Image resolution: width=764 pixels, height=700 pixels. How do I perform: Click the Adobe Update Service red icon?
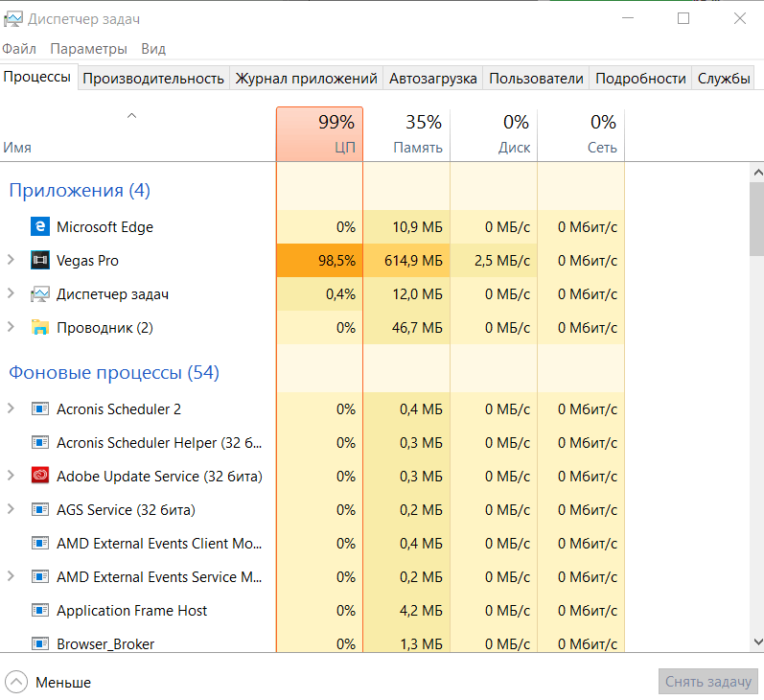click(40, 476)
